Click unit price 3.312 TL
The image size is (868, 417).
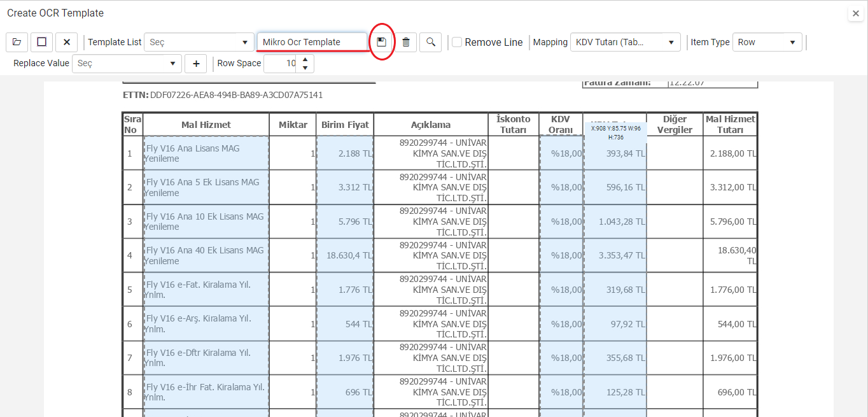point(355,187)
